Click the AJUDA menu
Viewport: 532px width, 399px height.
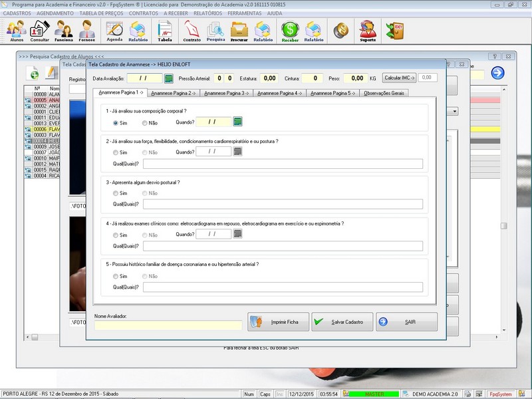[275, 13]
